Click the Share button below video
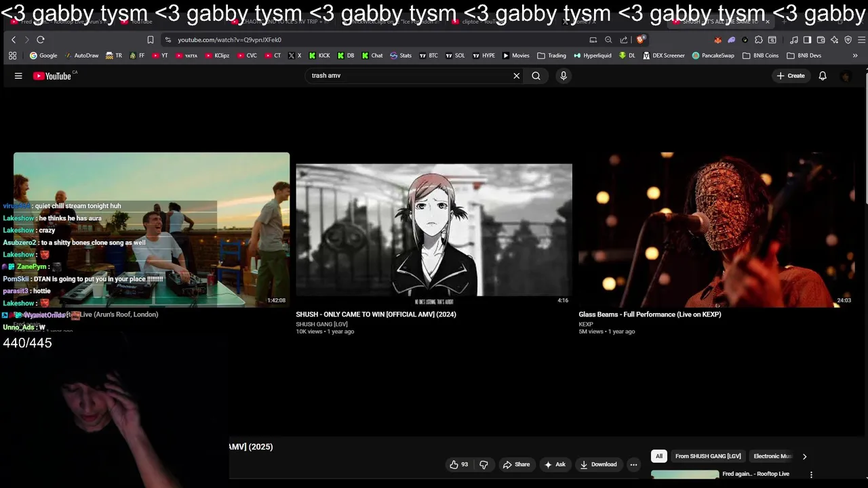 (x=516, y=464)
